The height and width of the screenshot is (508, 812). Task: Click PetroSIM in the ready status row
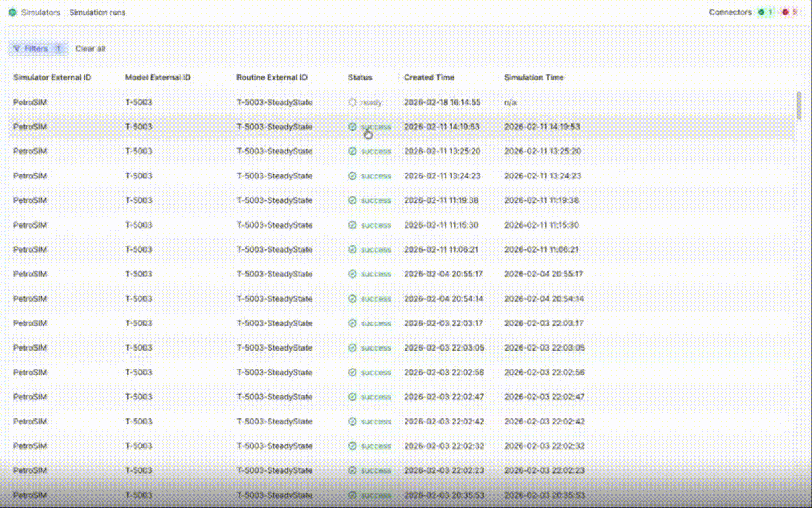(30, 103)
